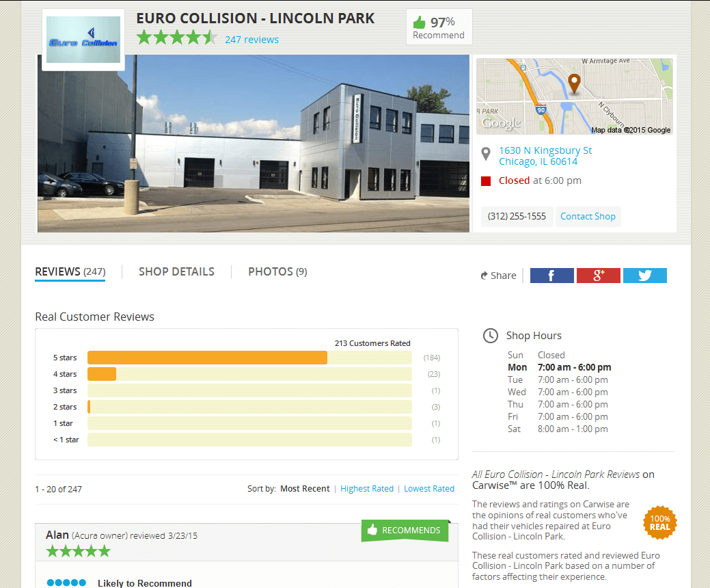Sort reviews by Lowest Rated
Image resolution: width=710 pixels, height=588 pixels.
(429, 489)
